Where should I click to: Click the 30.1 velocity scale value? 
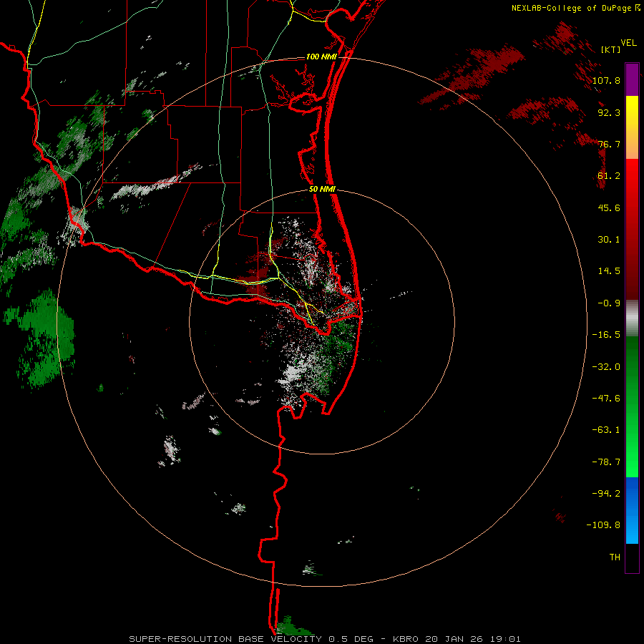click(x=609, y=240)
